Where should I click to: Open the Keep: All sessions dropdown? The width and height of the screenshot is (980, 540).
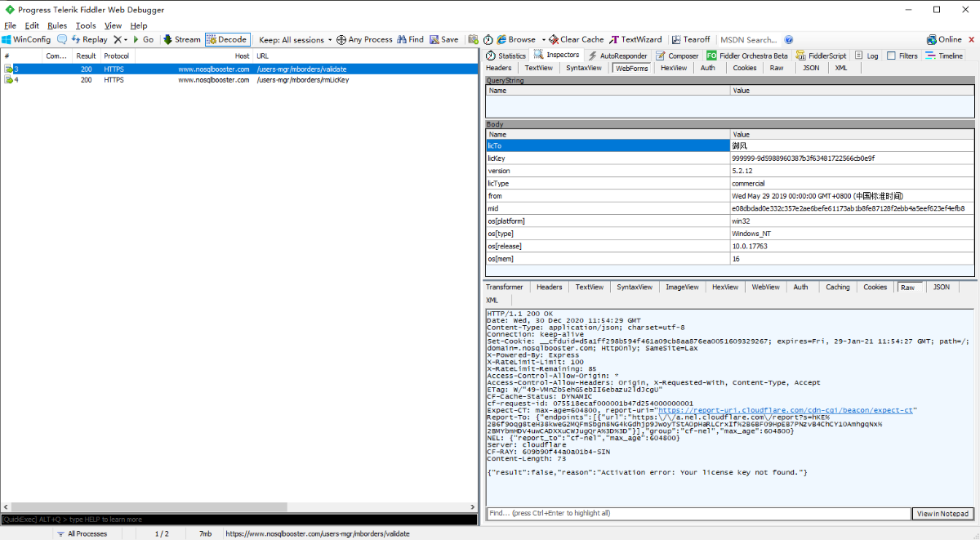[296, 39]
